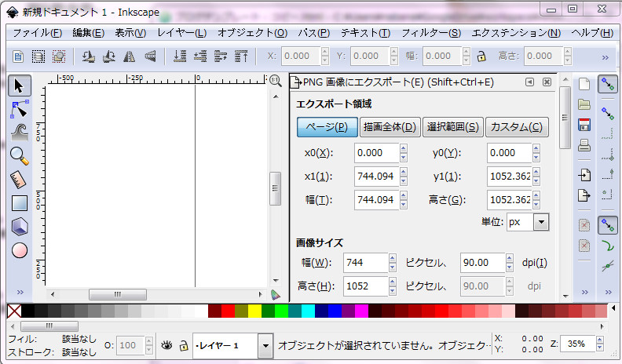The image size is (622, 364).
Task: Open レイヤー(L) menu
Action: click(181, 33)
